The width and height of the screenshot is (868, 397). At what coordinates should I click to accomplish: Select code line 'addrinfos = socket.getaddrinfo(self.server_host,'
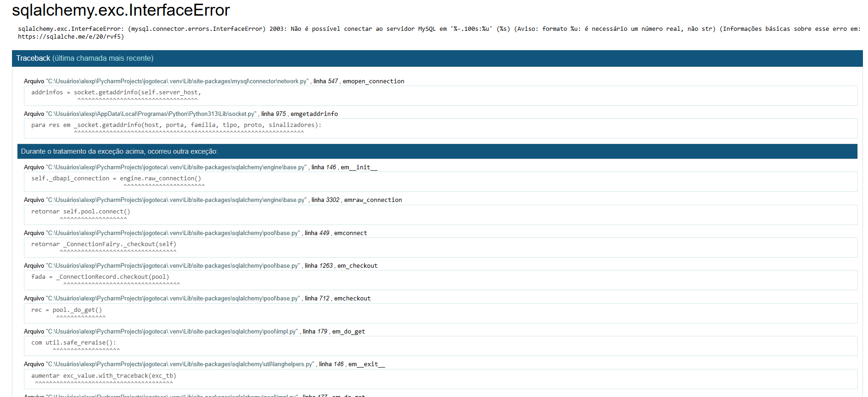pyautogui.click(x=116, y=92)
